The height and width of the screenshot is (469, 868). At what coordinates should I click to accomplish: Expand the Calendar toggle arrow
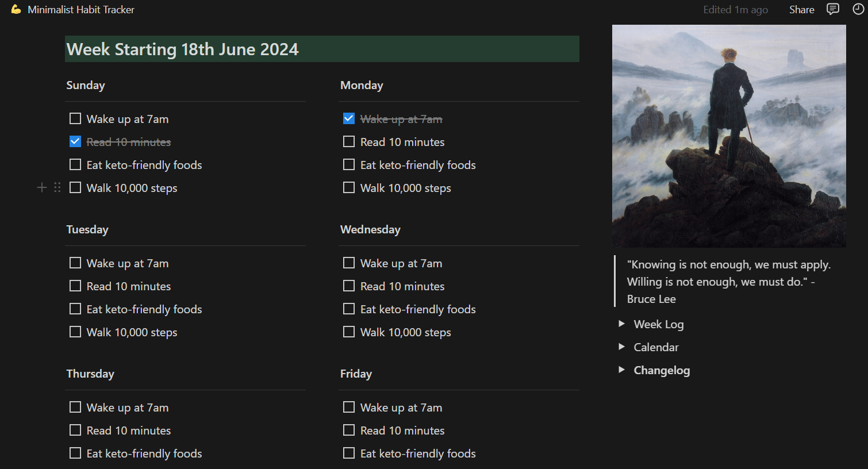621,347
